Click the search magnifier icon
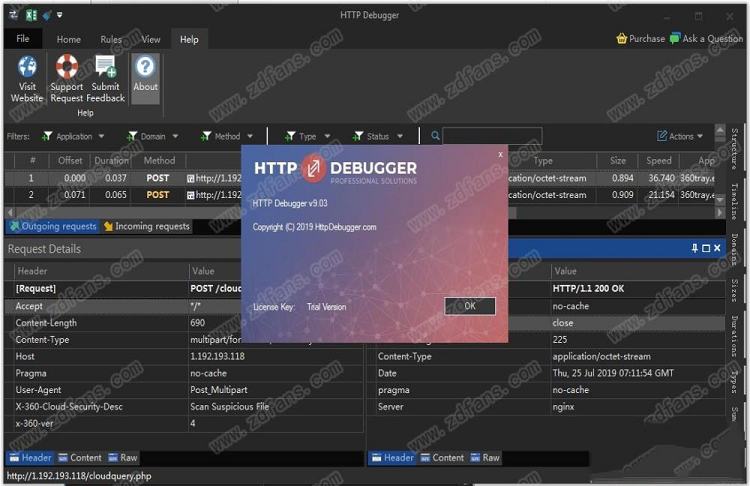 tap(435, 136)
